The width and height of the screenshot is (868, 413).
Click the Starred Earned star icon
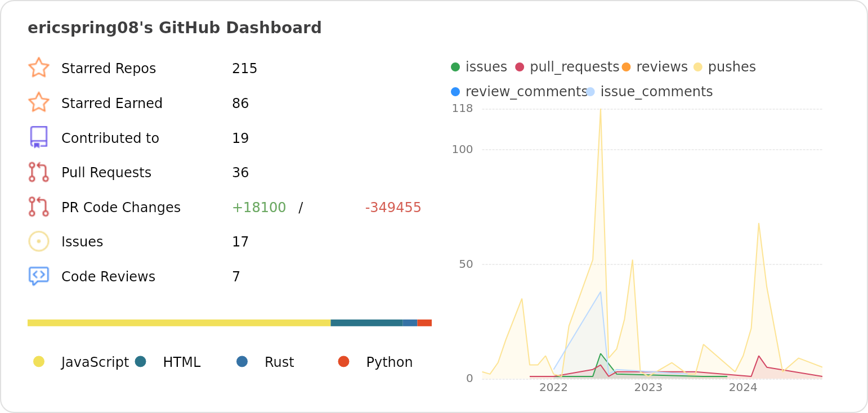point(39,102)
